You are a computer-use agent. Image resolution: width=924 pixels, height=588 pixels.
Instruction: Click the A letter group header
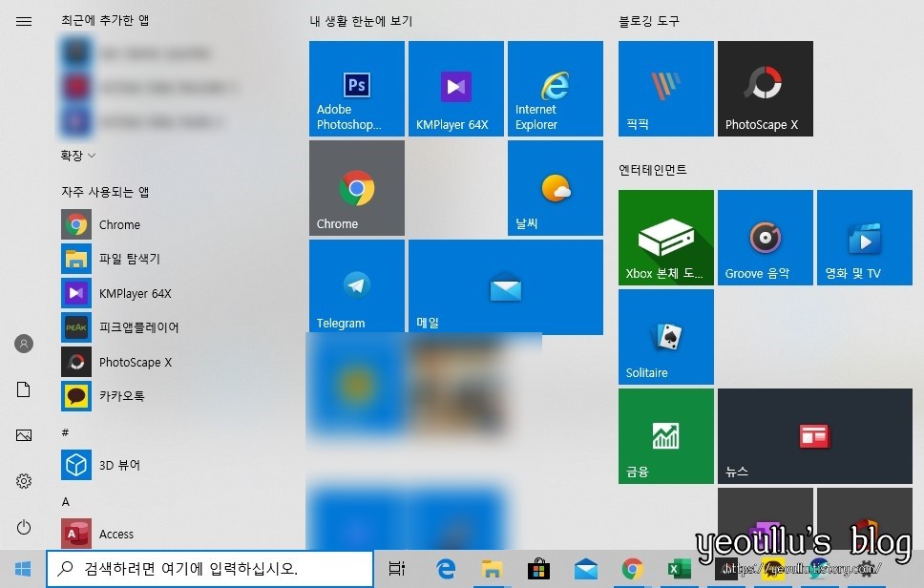pos(66,501)
